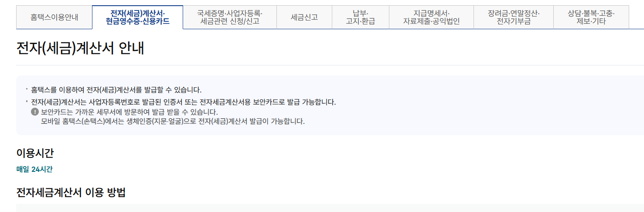
Task: Click the first square bullet marker in info box
Action: pyautogui.click(x=27, y=89)
